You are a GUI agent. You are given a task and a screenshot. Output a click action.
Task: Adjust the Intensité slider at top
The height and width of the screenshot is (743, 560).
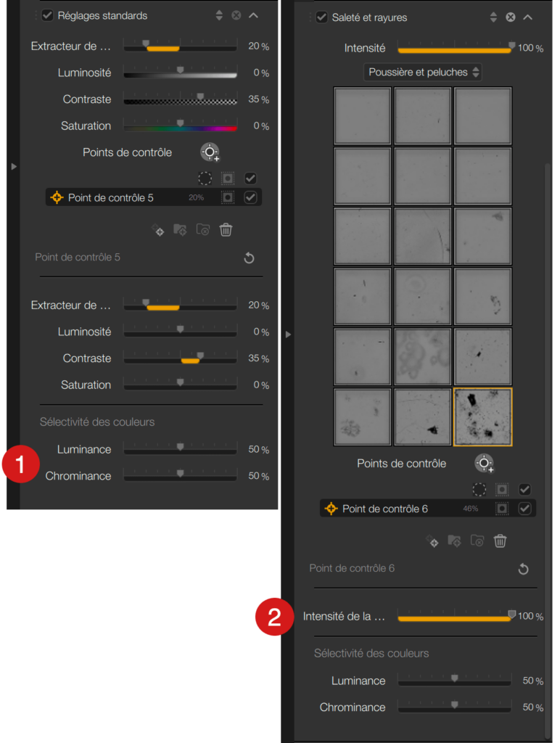pos(454,48)
